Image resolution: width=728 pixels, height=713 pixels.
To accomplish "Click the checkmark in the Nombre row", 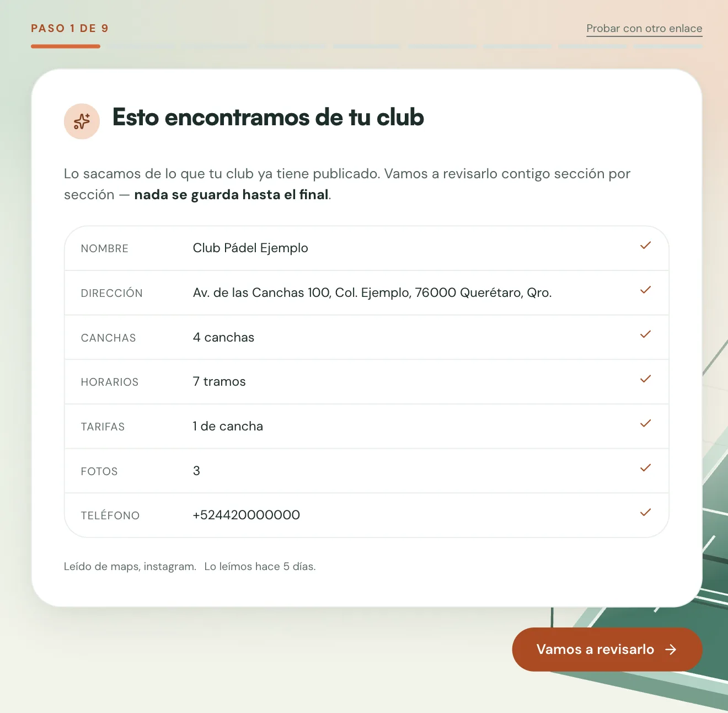I will [645, 246].
